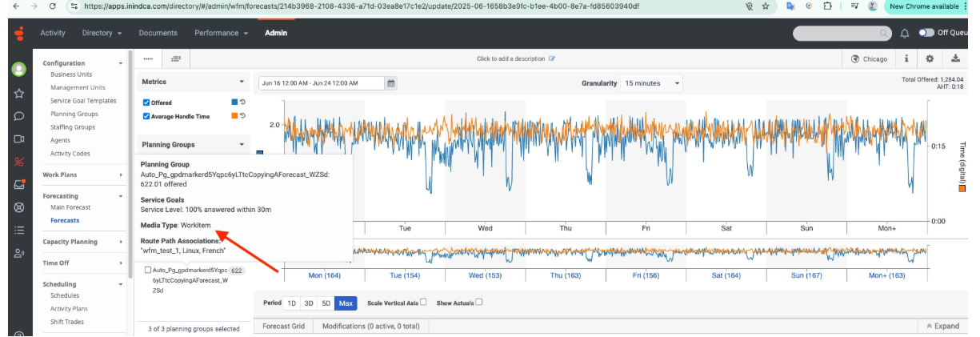The height and width of the screenshot is (337, 980).
Task: Click the notifications bell icon
Action: (905, 33)
